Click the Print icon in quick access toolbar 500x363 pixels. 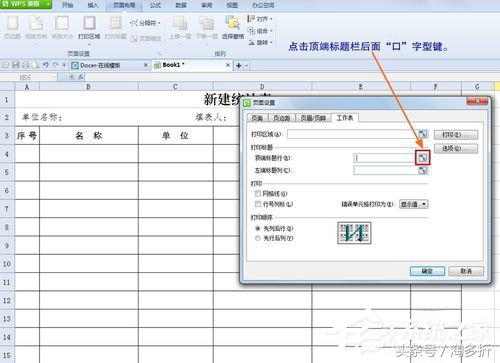coord(25,65)
